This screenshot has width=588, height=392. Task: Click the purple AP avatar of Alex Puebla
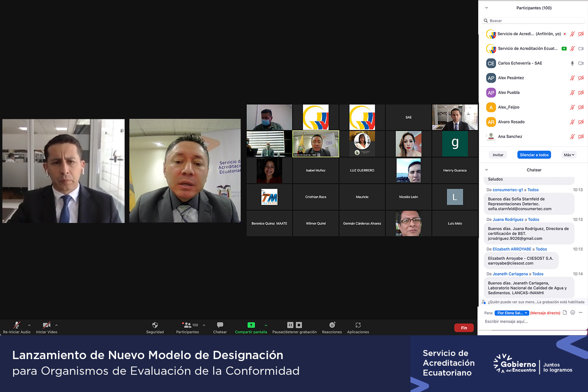(x=491, y=93)
